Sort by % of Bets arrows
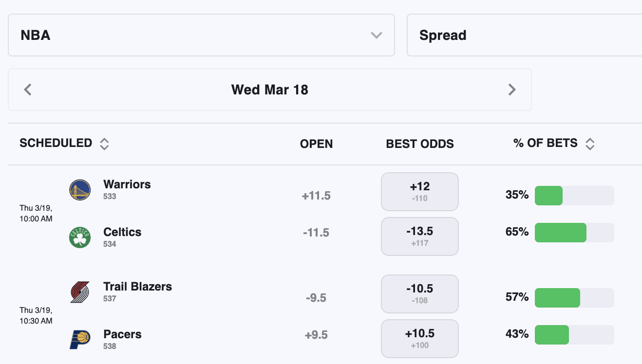The width and height of the screenshot is (642, 364). coord(590,144)
